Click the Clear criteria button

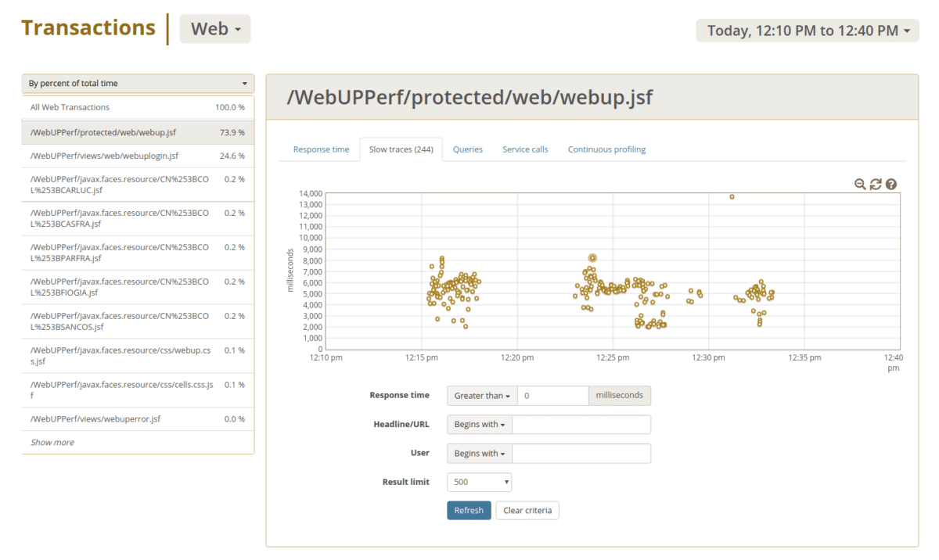coord(527,510)
